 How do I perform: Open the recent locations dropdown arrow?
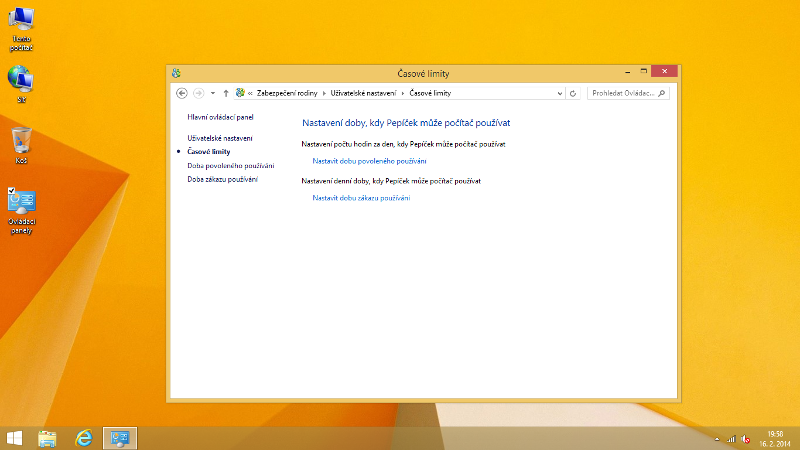212,93
